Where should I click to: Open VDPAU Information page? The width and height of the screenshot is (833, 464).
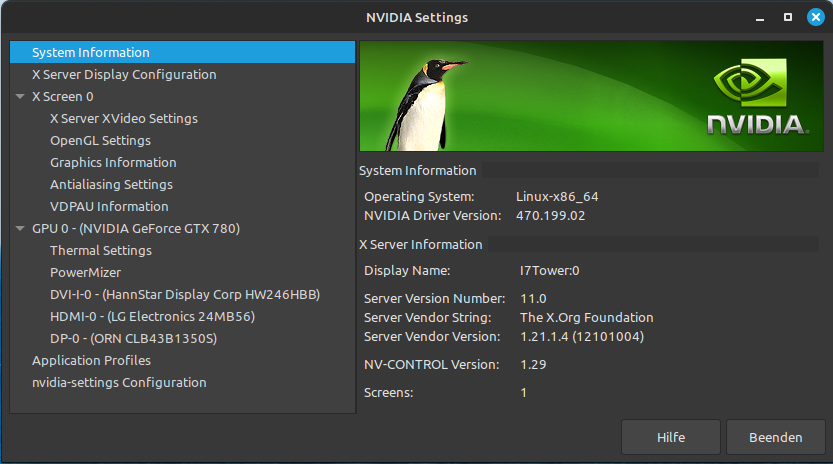click(109, 206)
